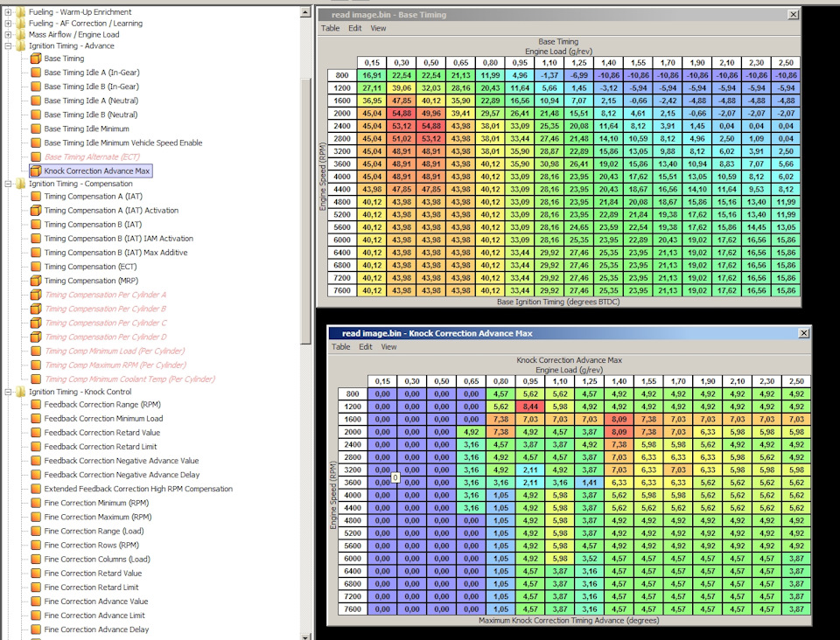The width and height of the screenshot is (840, 640).
Task: Select Extended Feedback Correction High RPM Compensation
Action: pos(138,489)
